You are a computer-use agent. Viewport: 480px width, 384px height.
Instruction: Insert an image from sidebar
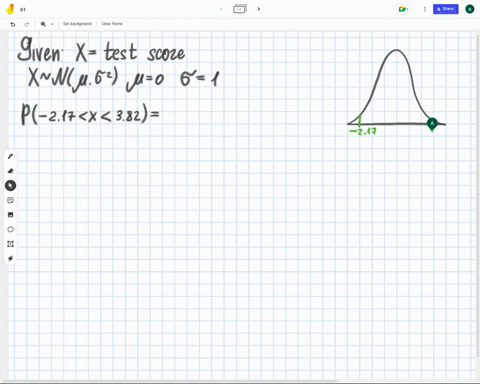click(10, 215)
